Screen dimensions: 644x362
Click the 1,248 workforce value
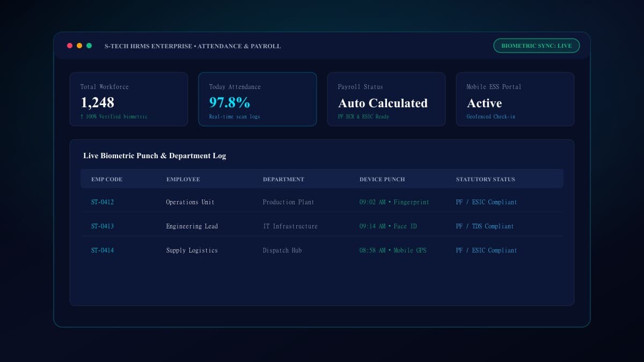[x=97, y=102]
